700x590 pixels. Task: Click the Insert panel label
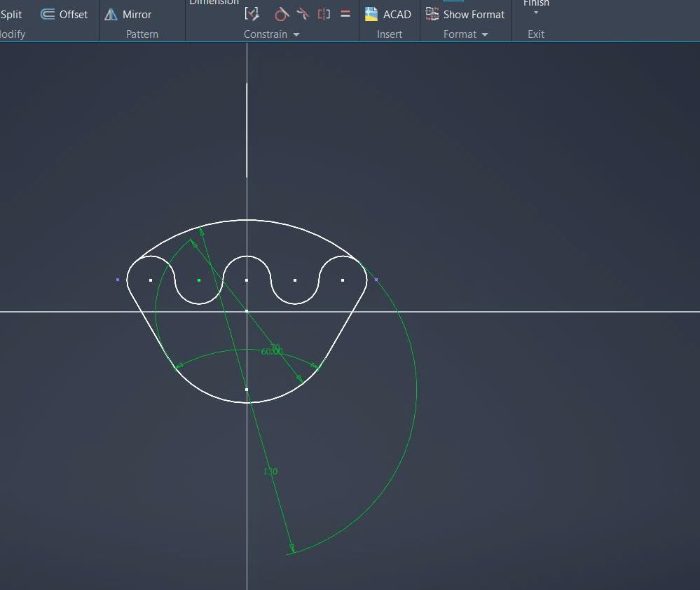(x=390, y=34)
